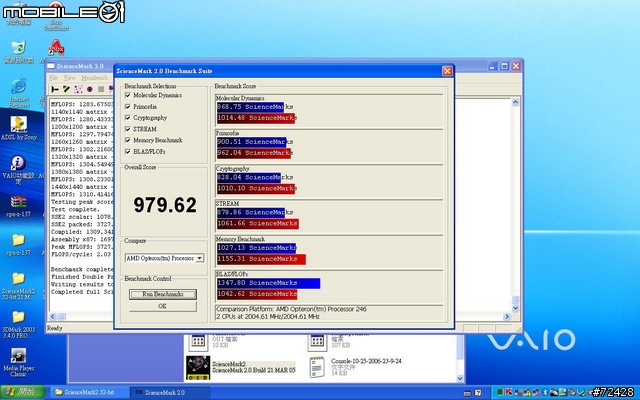This screenshot has width=640, height=400.
Task: Click OK in Benchmark Suite dialog
Action: 163,306
